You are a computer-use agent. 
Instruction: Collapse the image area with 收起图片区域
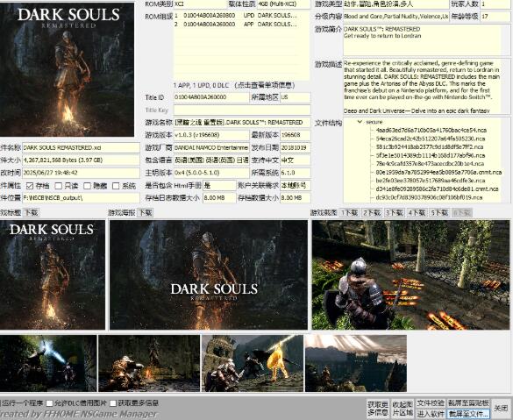[403, 409]
